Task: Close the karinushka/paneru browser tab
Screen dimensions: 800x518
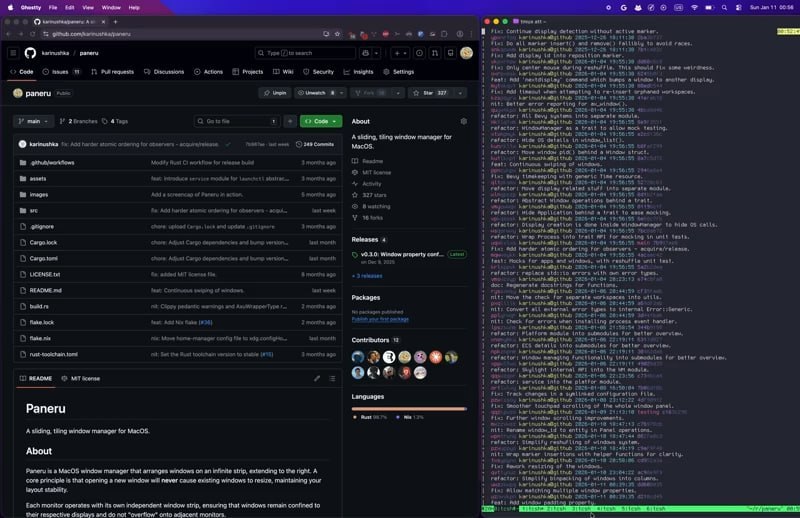Action: coord(104,22)
